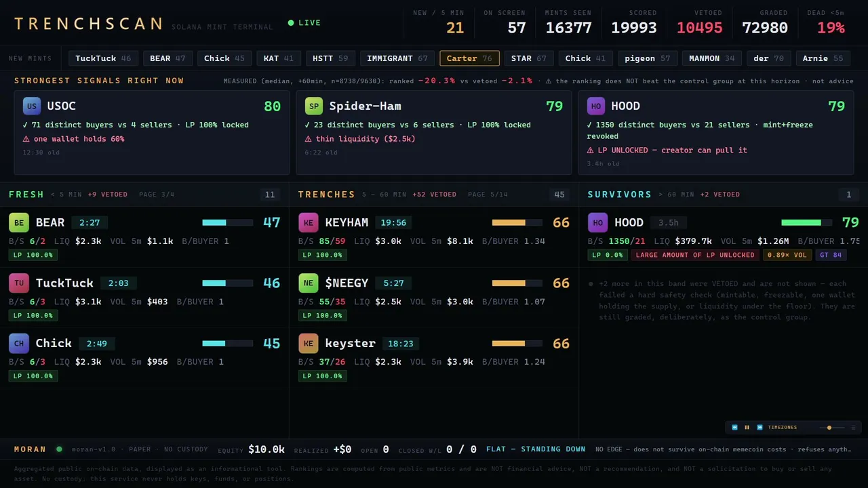The image size is (868, 488).
Task: Click the Spider-Ham SP avatar icon
Action: [x=314, y=106]
